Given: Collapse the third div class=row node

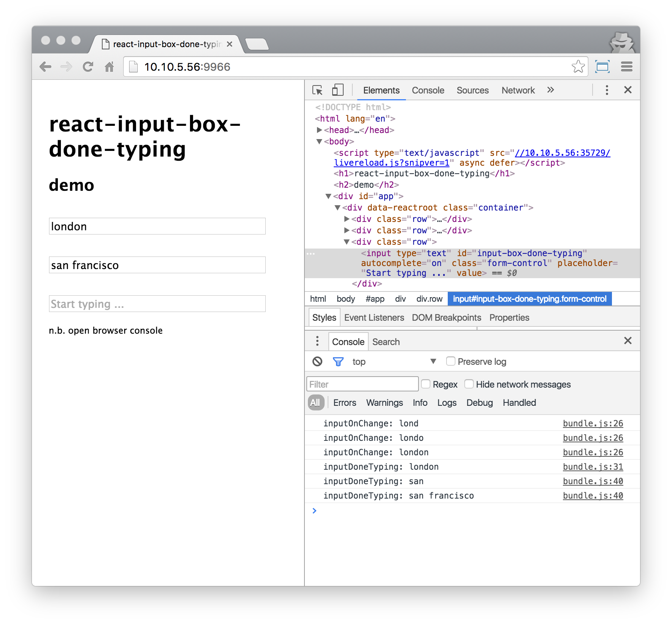Looking at the screenshot, I should [347, 242].
